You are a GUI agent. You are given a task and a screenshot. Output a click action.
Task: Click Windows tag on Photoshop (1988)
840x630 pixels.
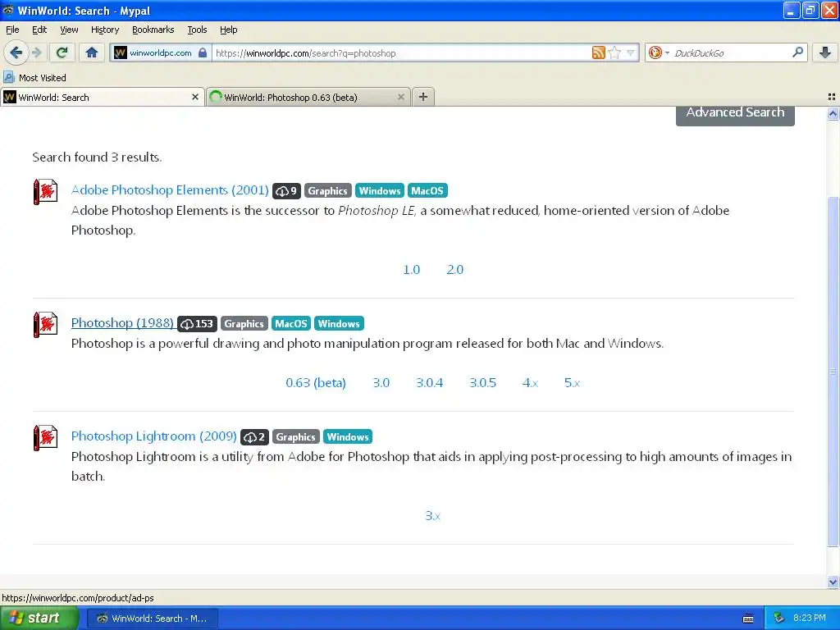tap(339, 323)
